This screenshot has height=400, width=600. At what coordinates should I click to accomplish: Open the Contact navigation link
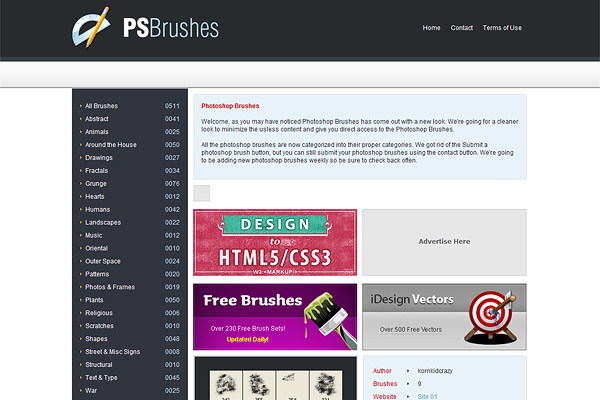(461, 28)
